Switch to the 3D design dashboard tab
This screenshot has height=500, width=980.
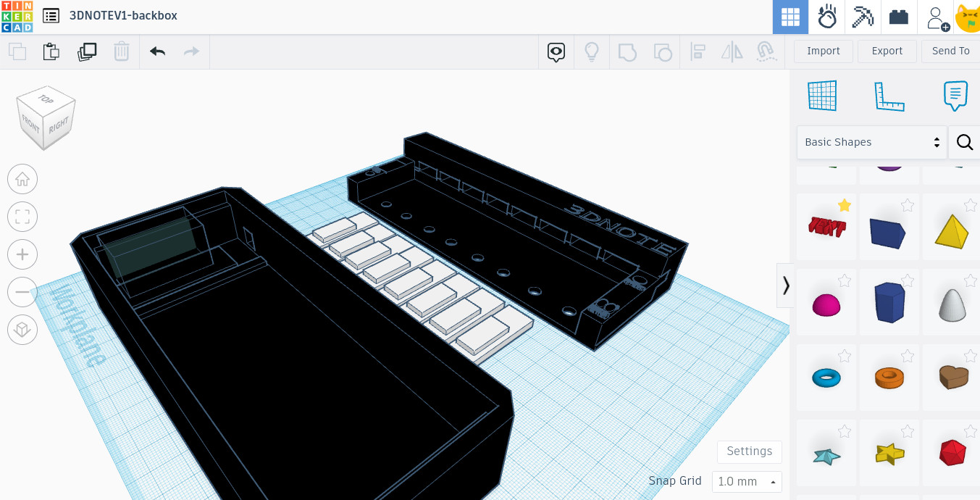(790, 17)
